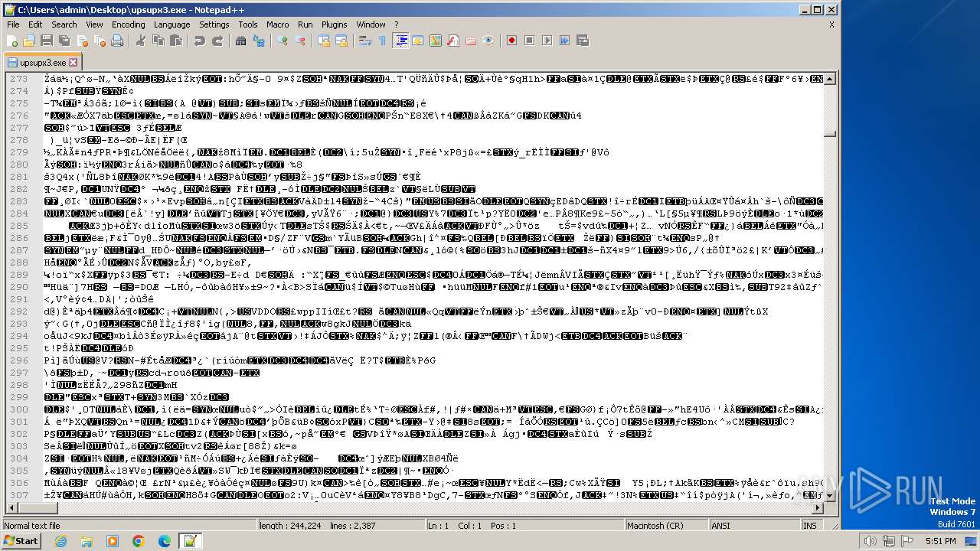The image size is (980, 551).
Task: Open the Search menu
Action: coord(64,24)
